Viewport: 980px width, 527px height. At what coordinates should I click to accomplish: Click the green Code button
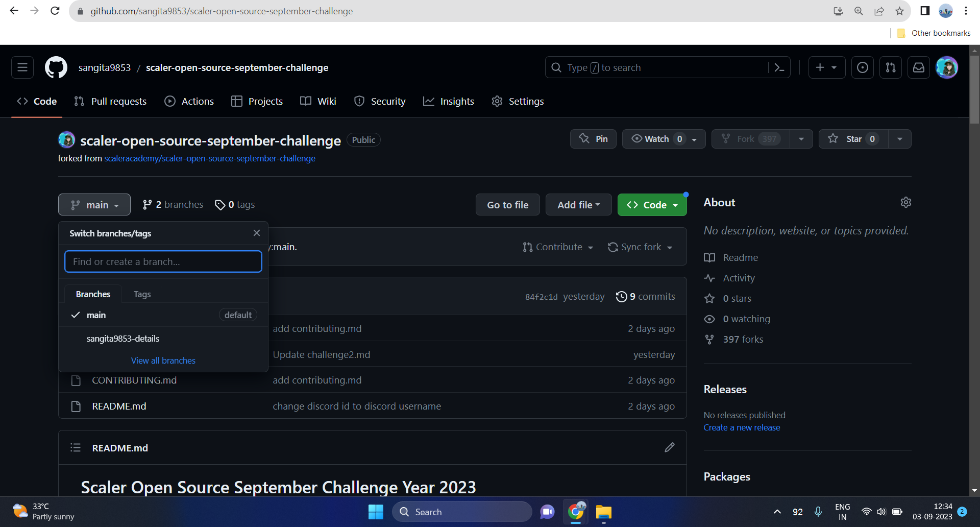point(652,204)
